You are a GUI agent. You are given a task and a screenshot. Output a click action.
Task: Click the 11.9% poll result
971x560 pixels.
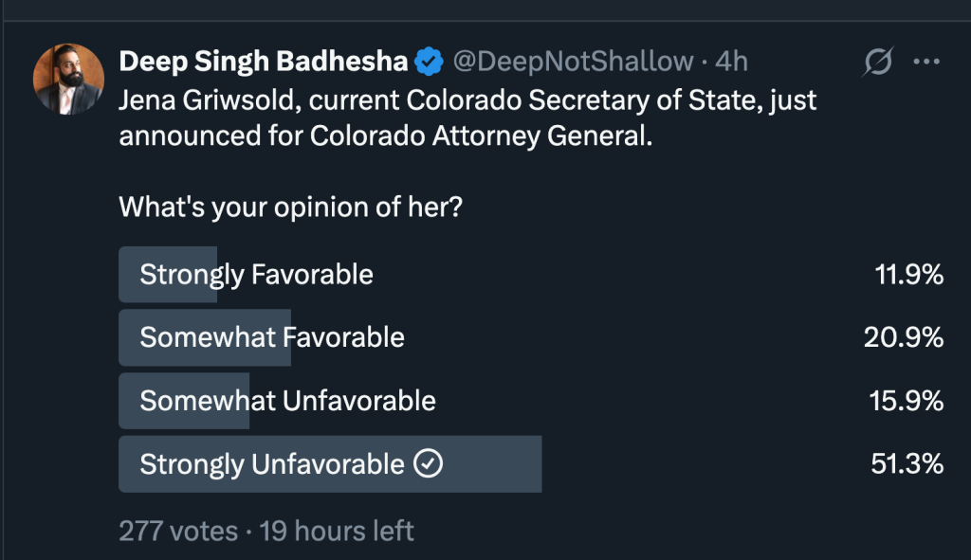[908, 275]
